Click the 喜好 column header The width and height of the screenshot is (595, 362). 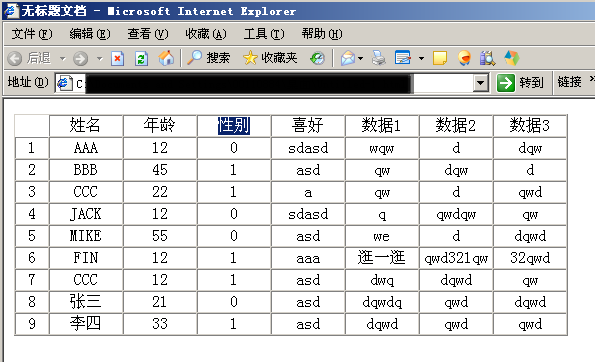tap(308, 125)
